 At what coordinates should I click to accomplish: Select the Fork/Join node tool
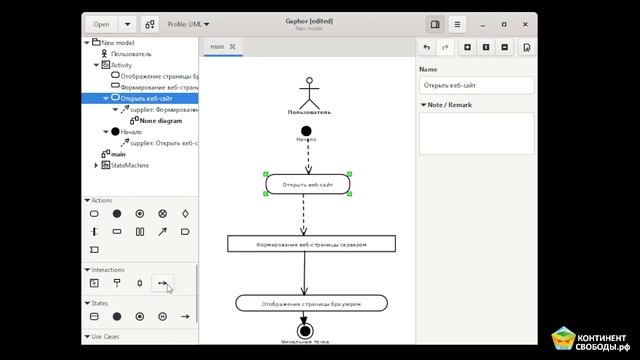[x=94, y=231]
